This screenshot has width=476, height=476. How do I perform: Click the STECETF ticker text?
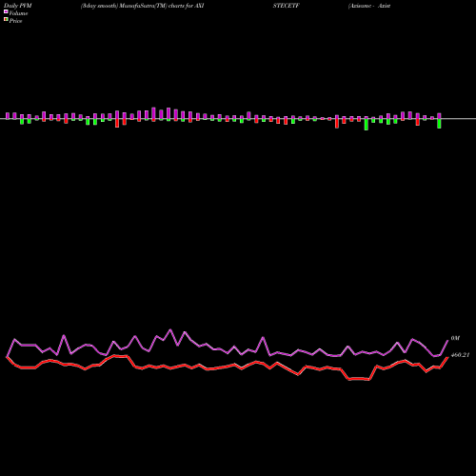click(x=286, y=6)
